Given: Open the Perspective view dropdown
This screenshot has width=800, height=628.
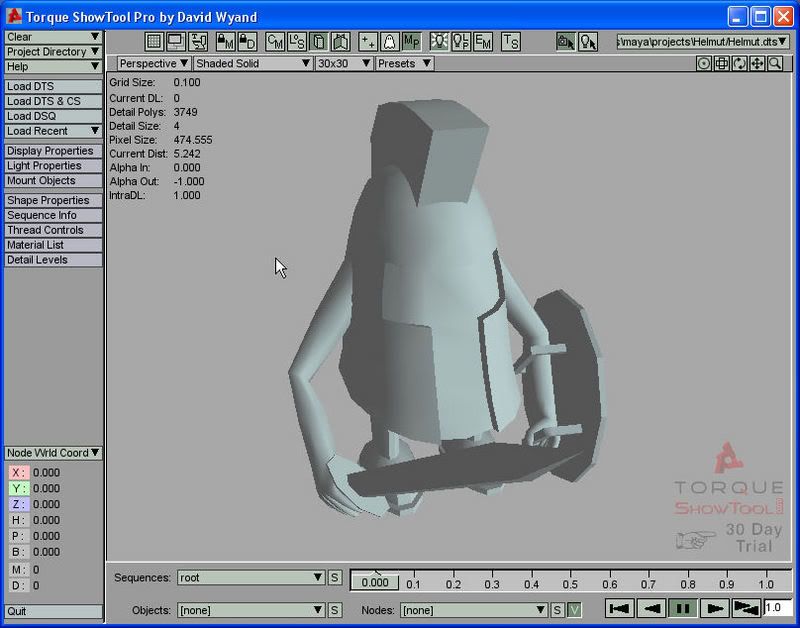Looking at the screenshot, I should 154,63.
